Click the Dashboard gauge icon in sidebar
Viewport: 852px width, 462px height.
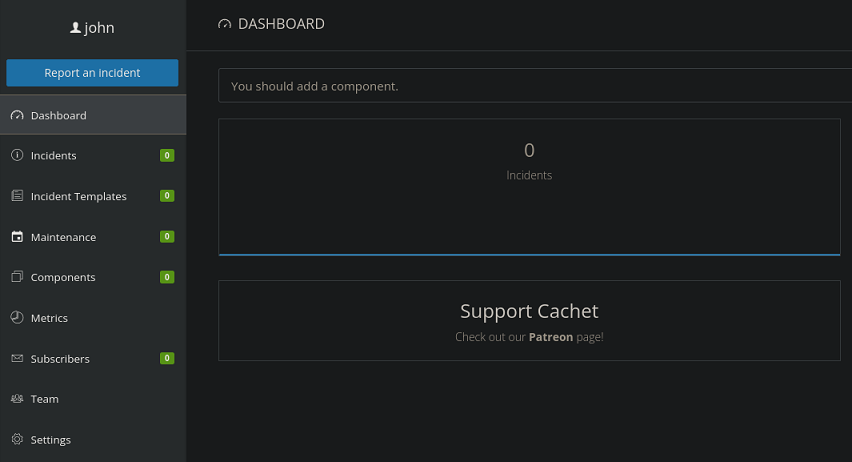point(17,116)
